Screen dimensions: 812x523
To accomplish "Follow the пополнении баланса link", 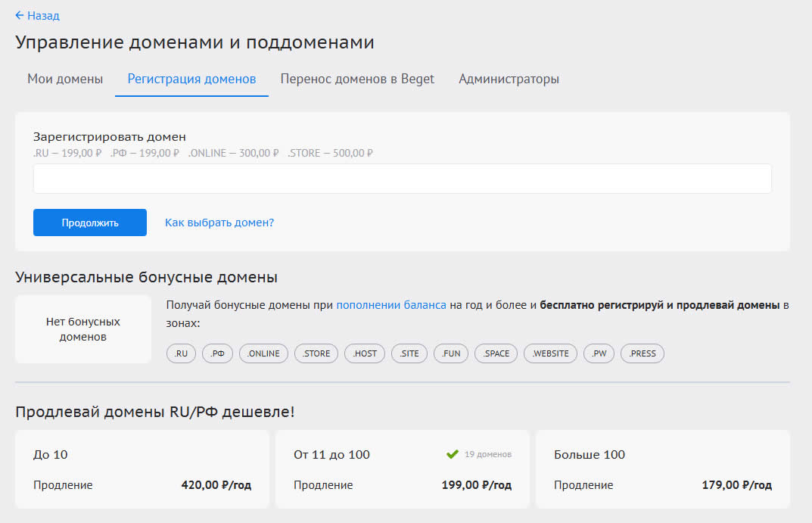I will (x=391, y=305).
